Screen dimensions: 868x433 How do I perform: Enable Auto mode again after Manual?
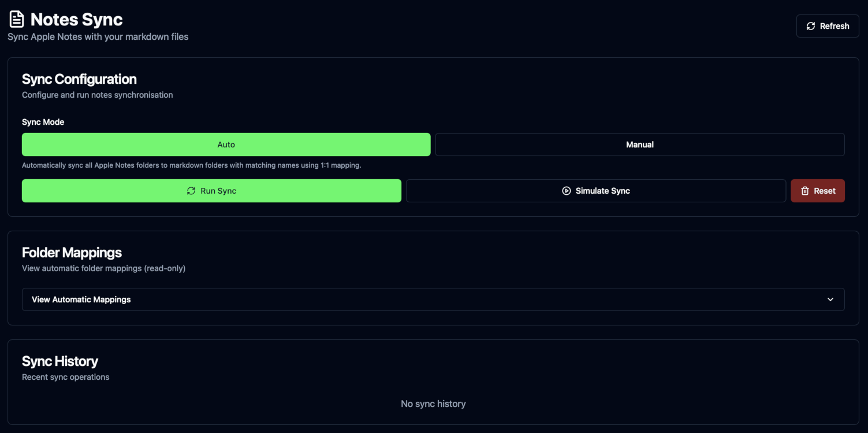[226, 144]
